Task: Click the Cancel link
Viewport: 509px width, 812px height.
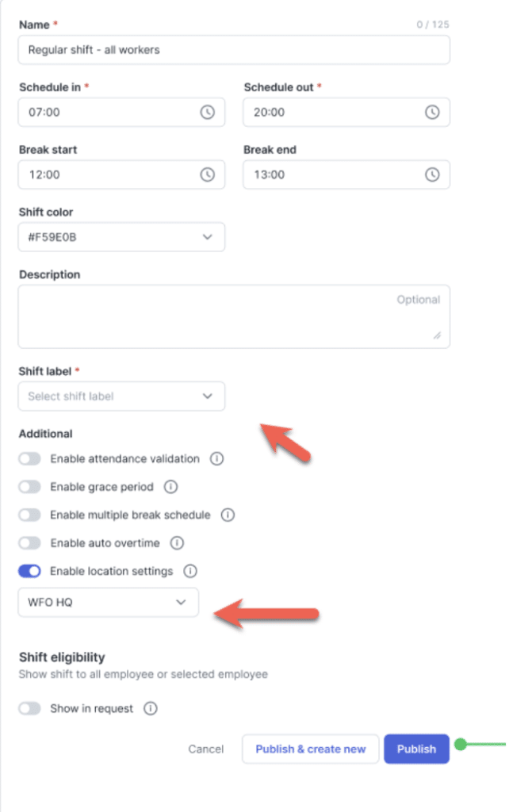Action: click(206, 749)
